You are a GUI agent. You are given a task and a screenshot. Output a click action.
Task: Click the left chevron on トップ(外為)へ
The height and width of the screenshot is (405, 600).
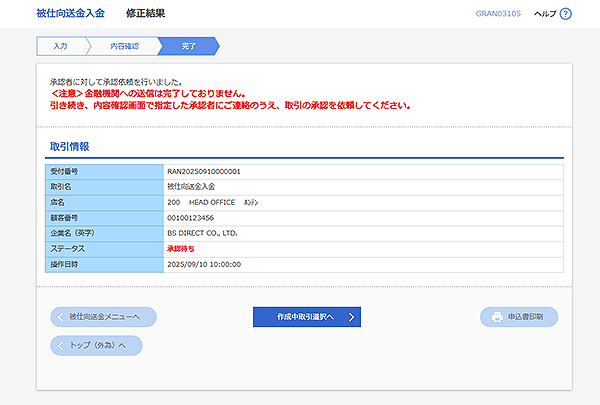pyautogui.click(x=60, y=346)
